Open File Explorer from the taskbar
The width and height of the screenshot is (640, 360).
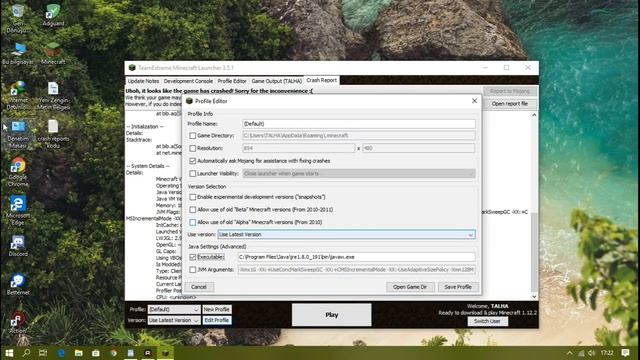click(x=78, y=353)
